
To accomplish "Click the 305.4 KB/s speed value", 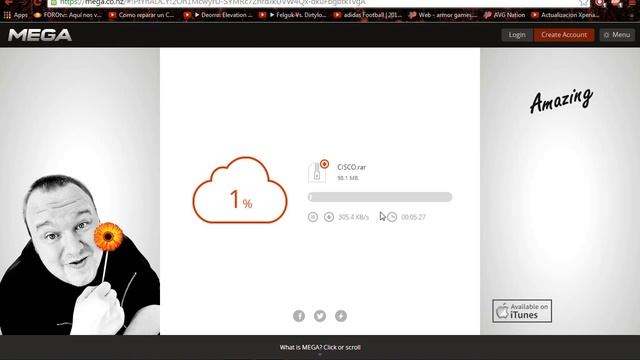I will [353, 217].
